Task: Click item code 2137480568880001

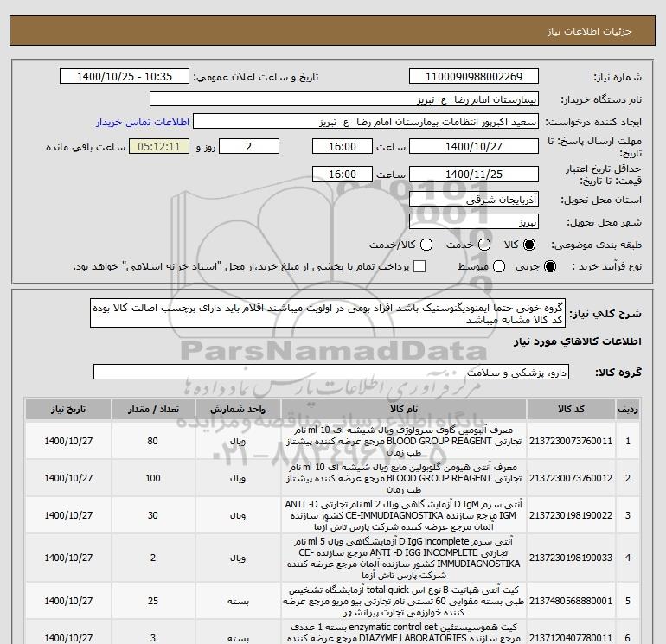Action: (x=571, y=601)
